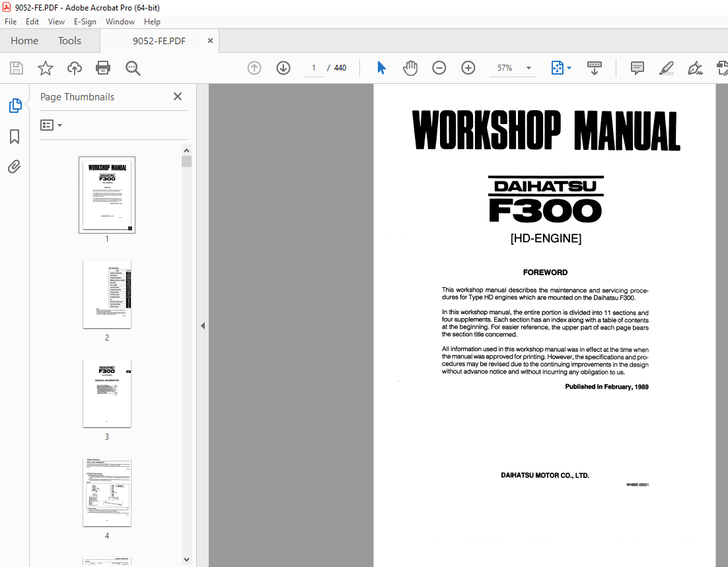Screen dimensions: 728x567
Task: Click the 'Page Thumbnails' panel title
Action: (x=77, y=96)
